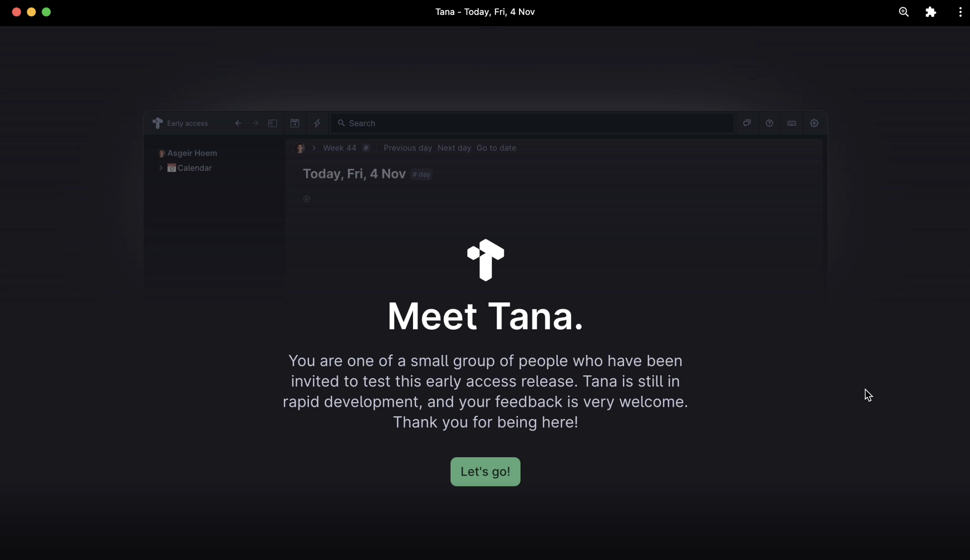
Task: Open keyboard shortcuts icon
Action: coord(792,123)
